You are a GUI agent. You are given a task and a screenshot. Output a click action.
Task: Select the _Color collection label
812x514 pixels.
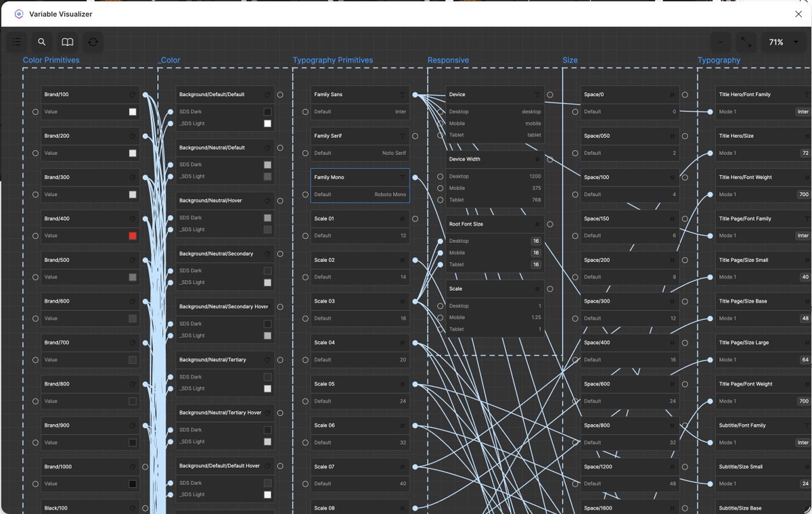[x=169, y=60]
